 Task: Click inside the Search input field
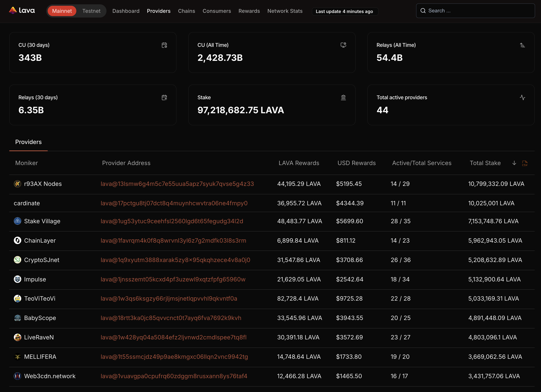pyautogui.click(x=475, y=11)
